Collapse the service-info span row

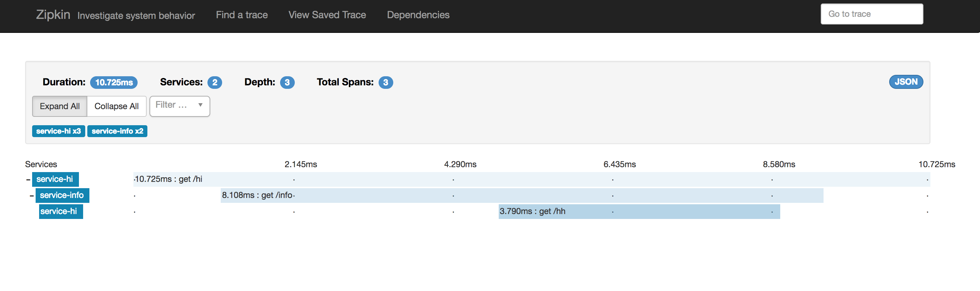[x=31, y=196]
